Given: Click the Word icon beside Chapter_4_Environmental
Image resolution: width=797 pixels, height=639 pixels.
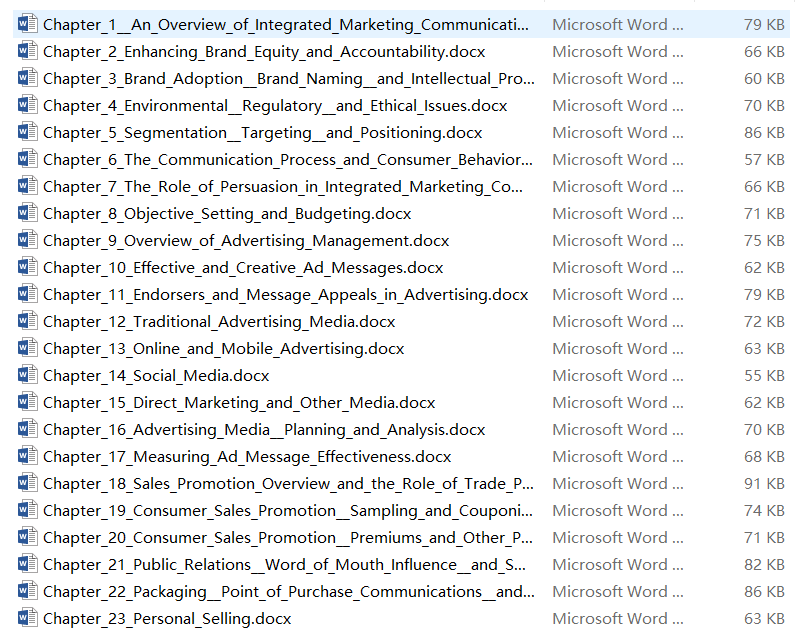Looking at the screenshot, I should click(27, 105).
